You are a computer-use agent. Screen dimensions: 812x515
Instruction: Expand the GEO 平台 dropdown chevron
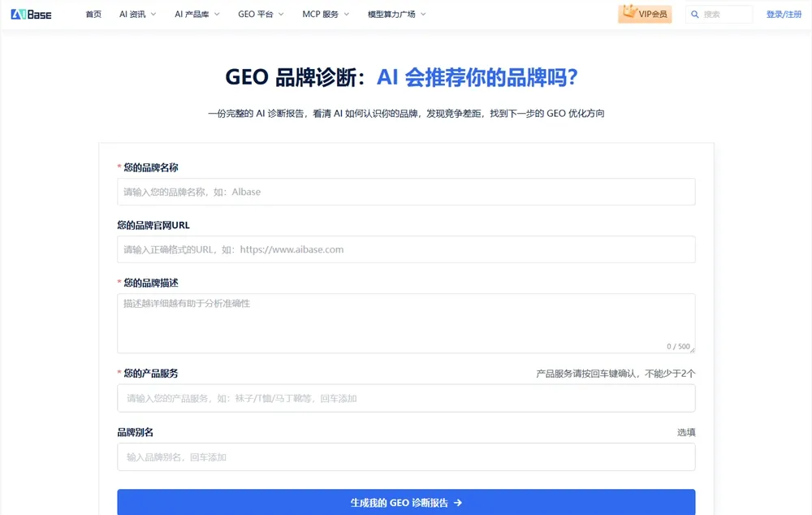coord(281,15)
